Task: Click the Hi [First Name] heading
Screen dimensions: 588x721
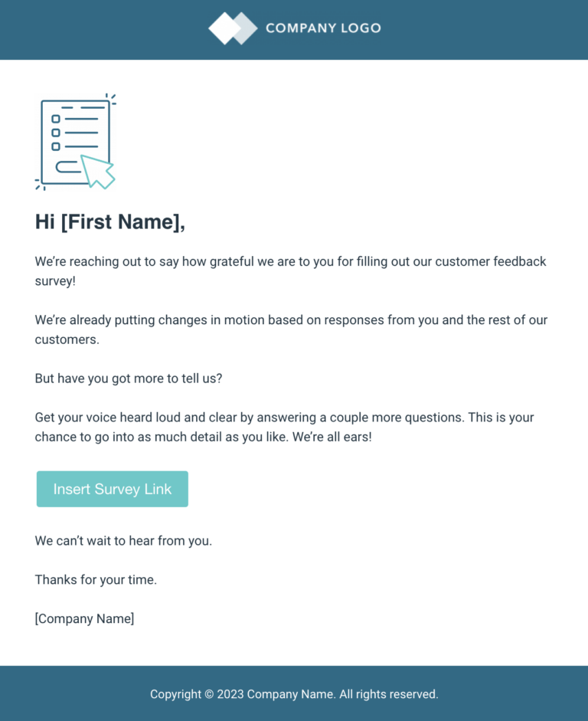Action: 110,222
